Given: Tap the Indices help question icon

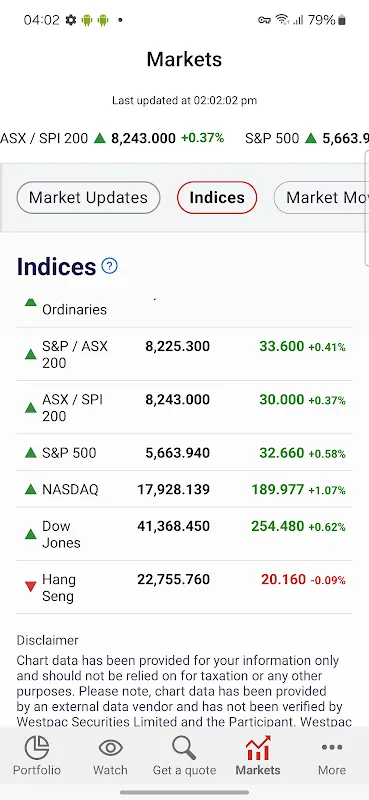Looking at the screenshot, I should tap(109, 266).
